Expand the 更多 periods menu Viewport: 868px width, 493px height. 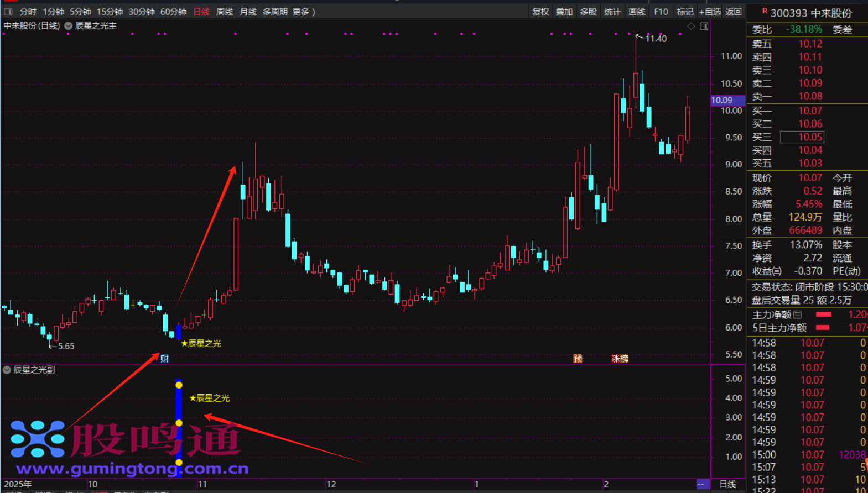304,12
